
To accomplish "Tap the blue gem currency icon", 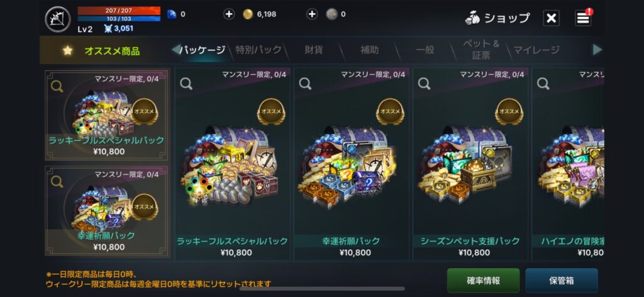I will [171, 14].
